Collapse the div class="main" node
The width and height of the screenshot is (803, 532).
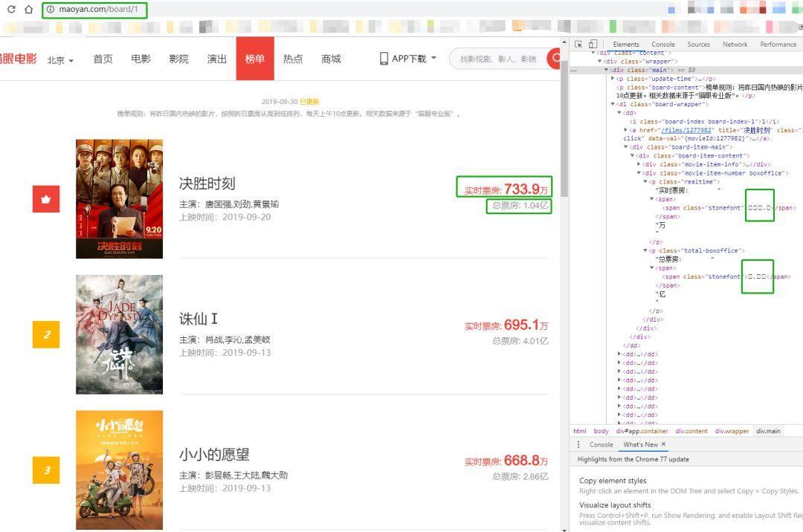point(607,70)
